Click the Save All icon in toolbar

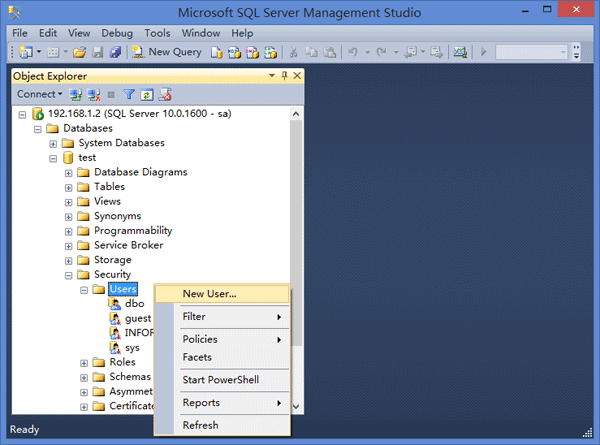(x=115, y=52)
